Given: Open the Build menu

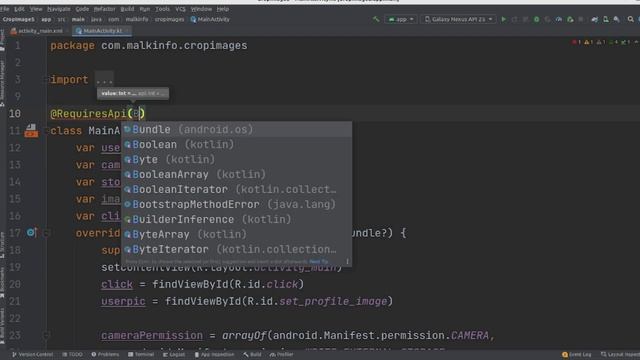Looking at the screenshot, I should tap(127, 9).
